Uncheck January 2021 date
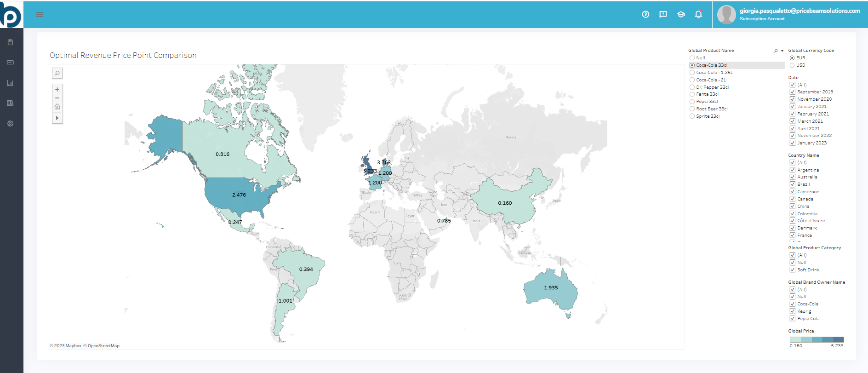868x373 pixels. pyautogui.click(x=793, y=107)
